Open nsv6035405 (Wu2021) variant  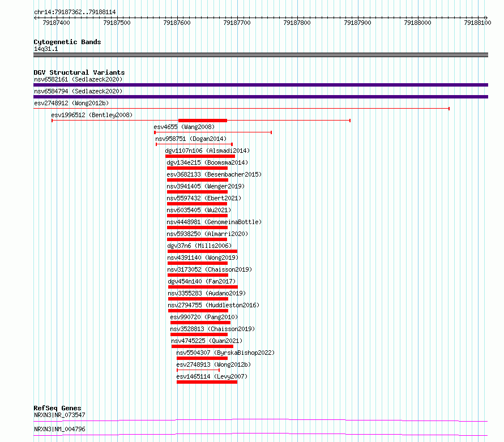tap(199, 210)
